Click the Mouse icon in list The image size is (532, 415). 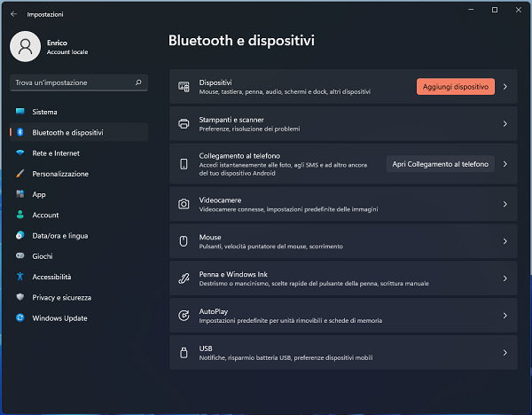184,241
